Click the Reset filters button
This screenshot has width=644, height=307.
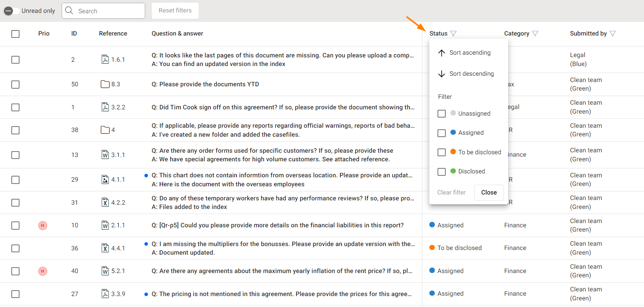175,11
